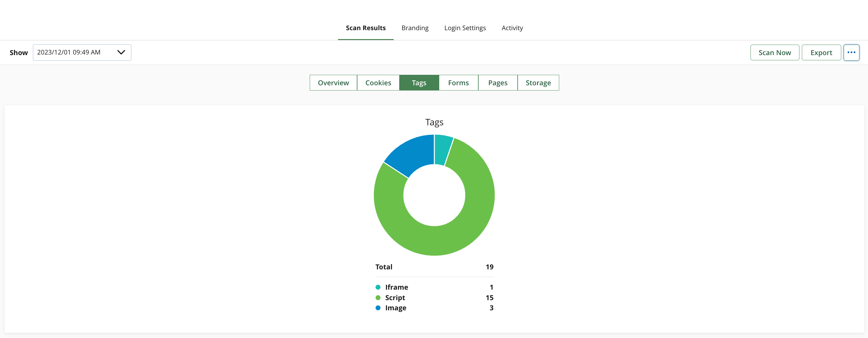Click the teal Iframe legend dot
The height and width of the screenshot is (338, 868).
(378, 287)
